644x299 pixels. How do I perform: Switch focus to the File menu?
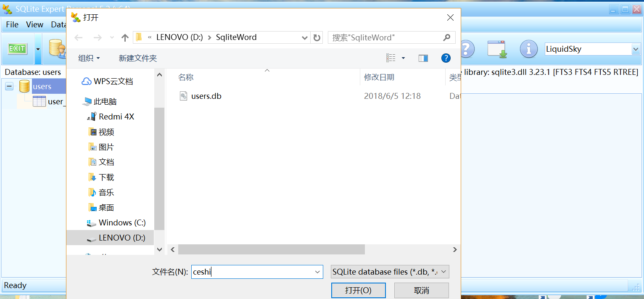click(11, 24)
